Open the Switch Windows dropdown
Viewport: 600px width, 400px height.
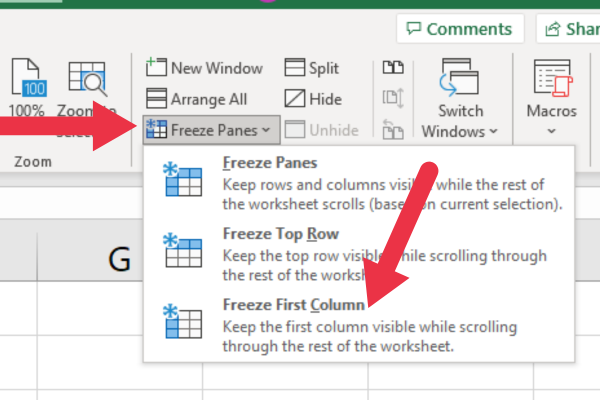pos(460,98)
